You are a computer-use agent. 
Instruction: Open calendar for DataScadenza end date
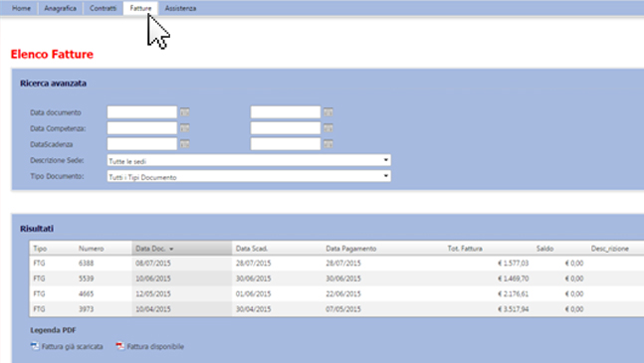328,144
